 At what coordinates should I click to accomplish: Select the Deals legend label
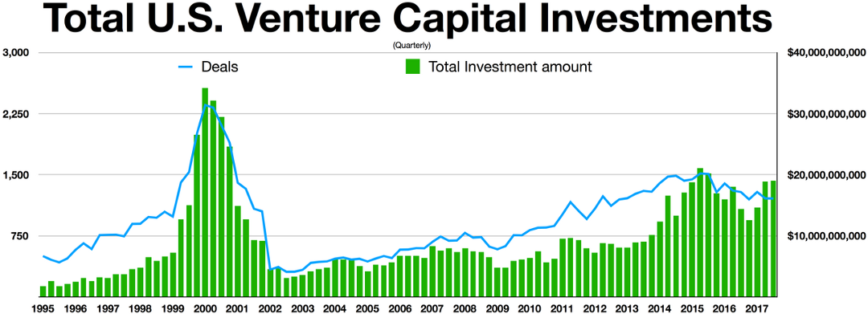(x=219, y=67)
